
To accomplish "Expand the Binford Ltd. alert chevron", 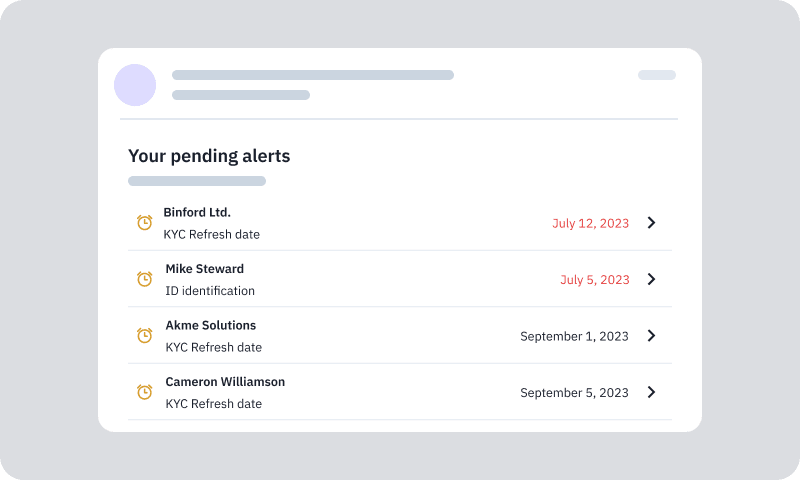I will coord(651,223).
